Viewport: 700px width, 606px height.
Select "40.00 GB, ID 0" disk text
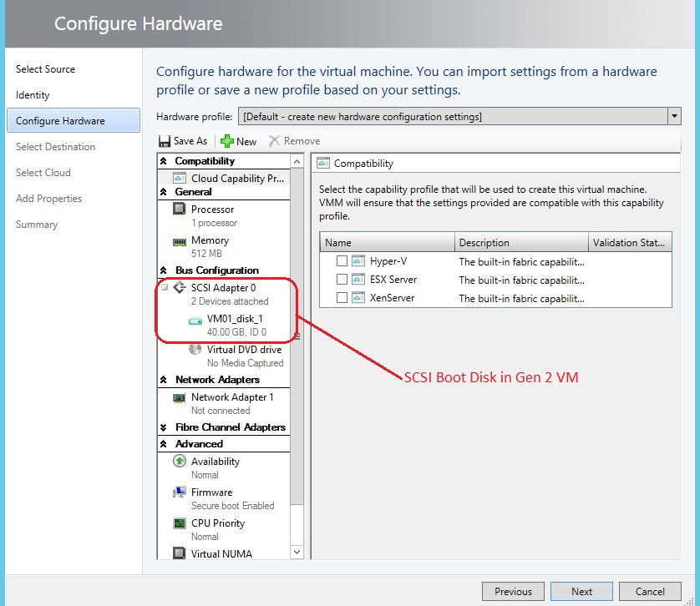236,332
